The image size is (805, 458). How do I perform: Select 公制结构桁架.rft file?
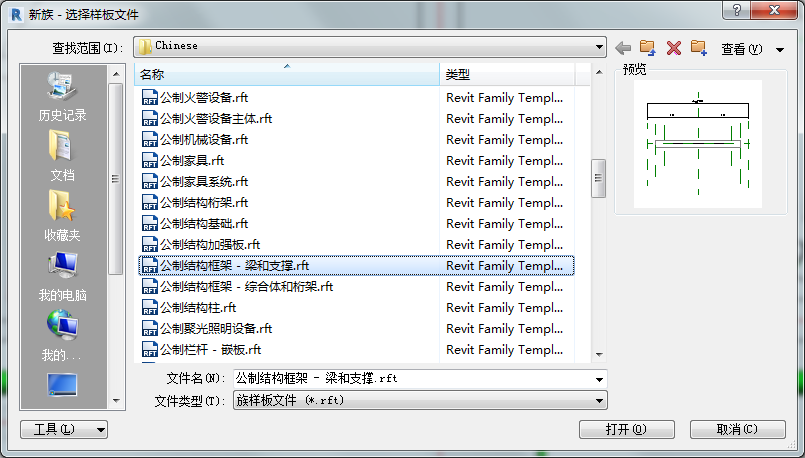coord(356,203)
